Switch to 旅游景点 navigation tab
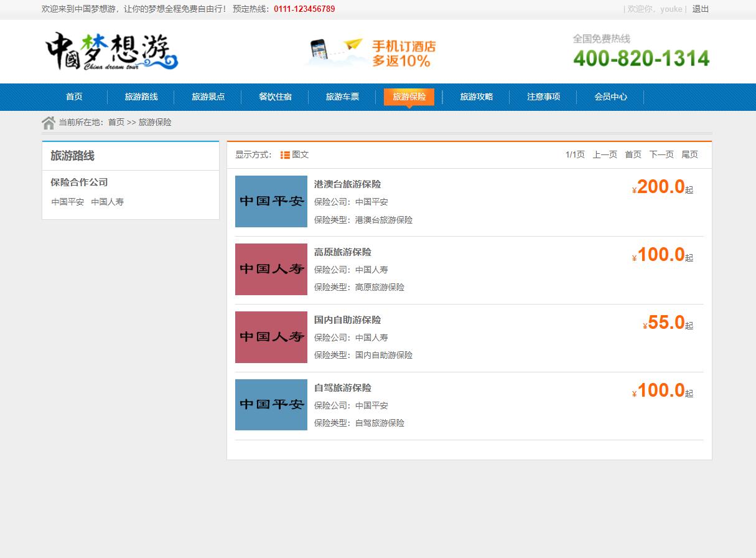 tap(208, 97)
